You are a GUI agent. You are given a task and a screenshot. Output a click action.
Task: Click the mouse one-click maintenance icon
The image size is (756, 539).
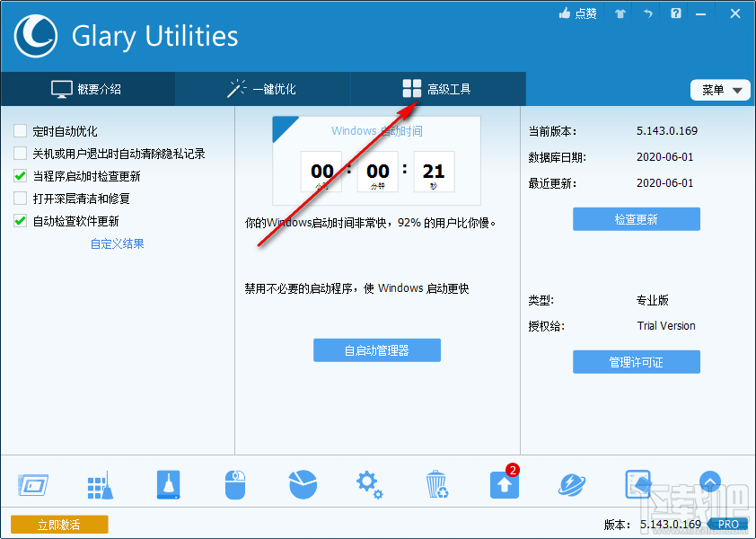(x=234, y=482)
